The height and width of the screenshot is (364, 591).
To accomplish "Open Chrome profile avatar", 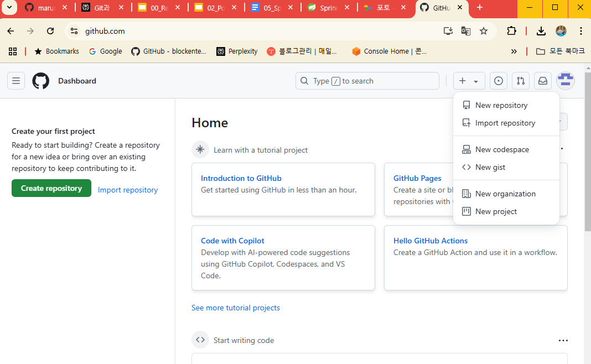I will pyautogui.click(x=561, y=31).
